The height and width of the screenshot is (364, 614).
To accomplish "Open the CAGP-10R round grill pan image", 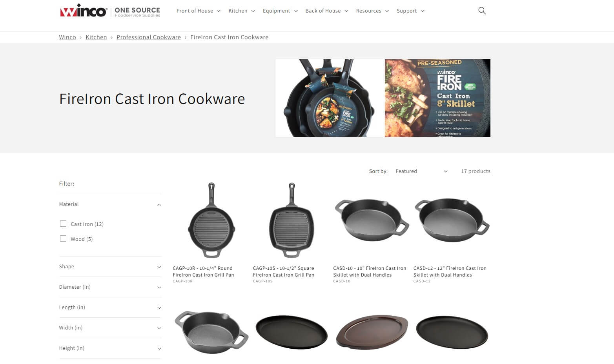I will [211, 220].
